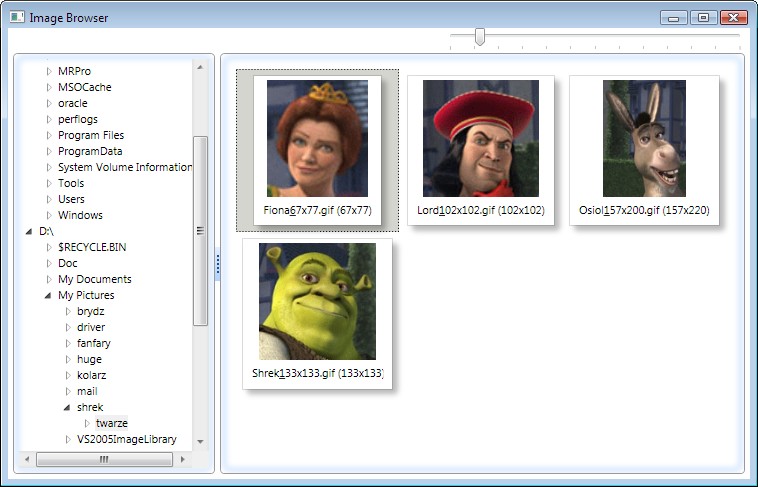This screenshot has width=758, height=487.
Task: Expand the Windows folder arrow
Action: click(x=49, y=215)
